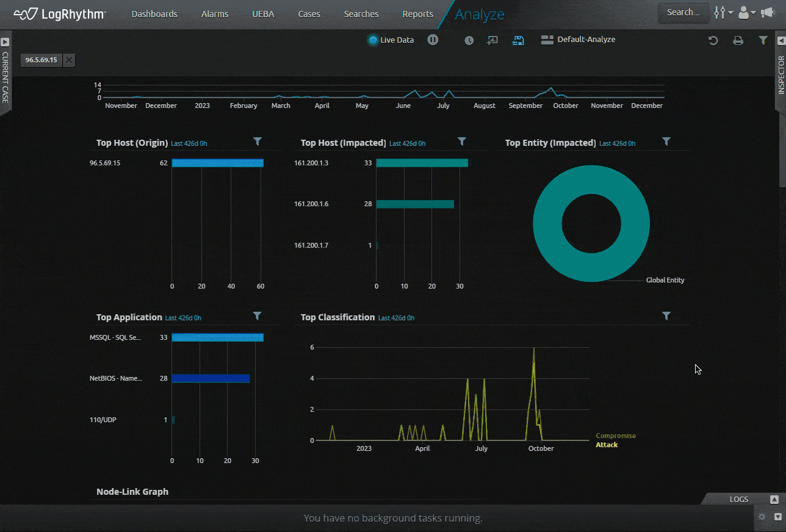Click the add widget chart icon

[492, 40]
